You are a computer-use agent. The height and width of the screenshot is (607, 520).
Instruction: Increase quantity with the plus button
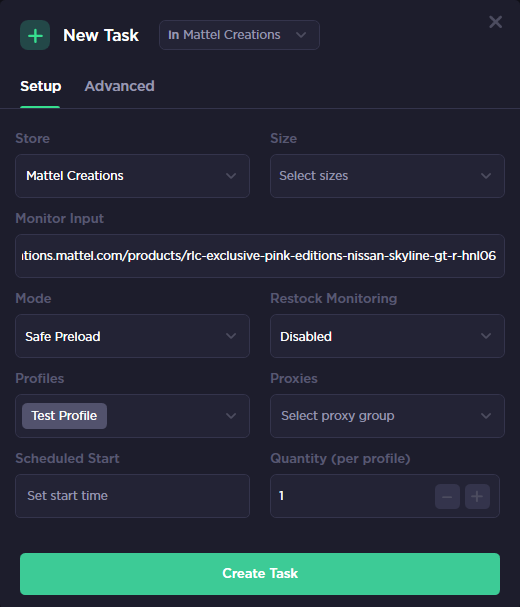(477, 496)
